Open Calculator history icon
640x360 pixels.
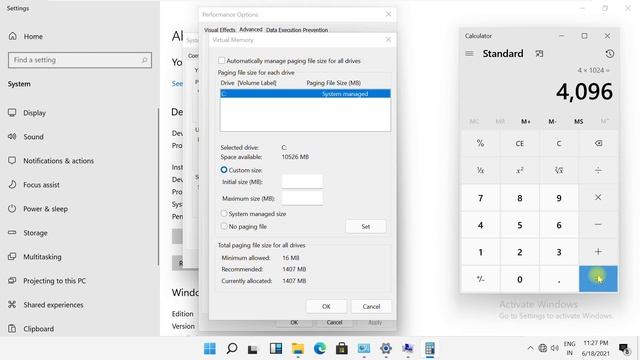tap(609, 53)
